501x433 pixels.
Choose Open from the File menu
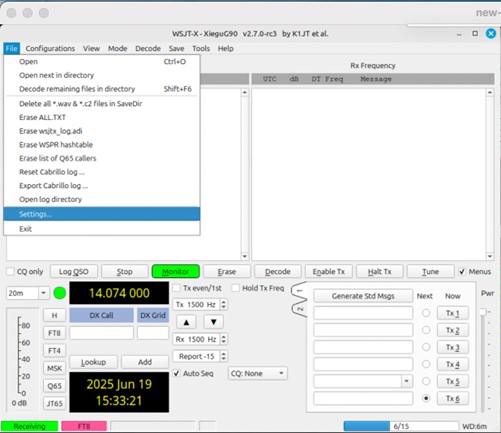(102, 62)
